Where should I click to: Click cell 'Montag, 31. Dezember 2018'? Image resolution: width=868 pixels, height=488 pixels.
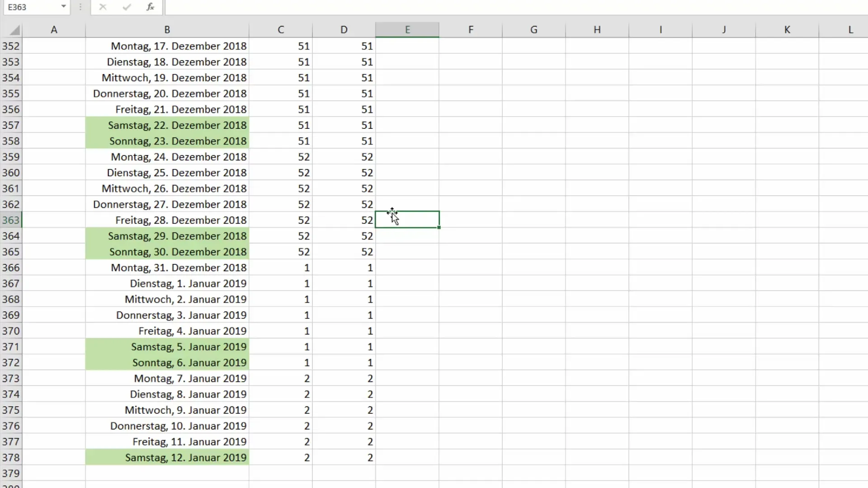point(167,267)
